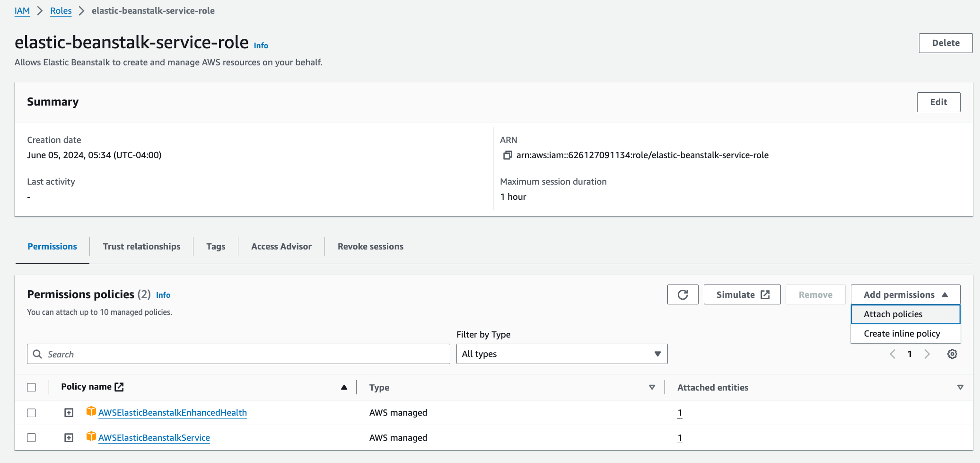Click the creation date 'June 05, 2024, 05:34 (UTC-04:00)'
The image size is (980, 463).
click(94, 155)
